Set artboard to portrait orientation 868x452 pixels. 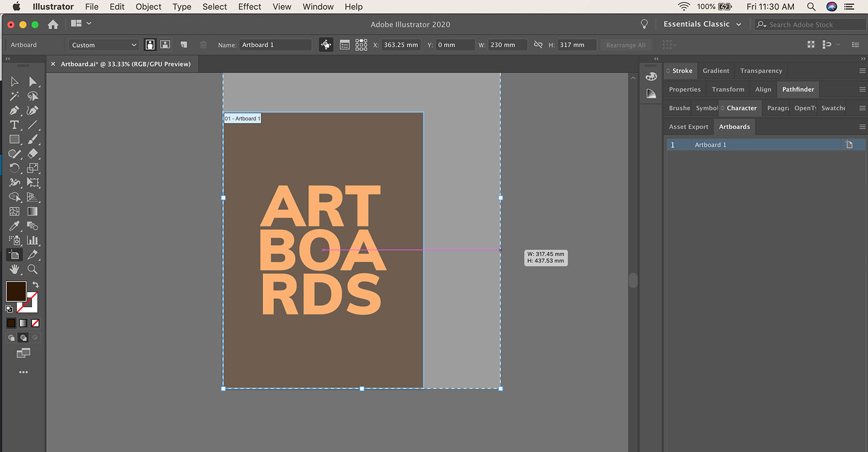(150, 45)
